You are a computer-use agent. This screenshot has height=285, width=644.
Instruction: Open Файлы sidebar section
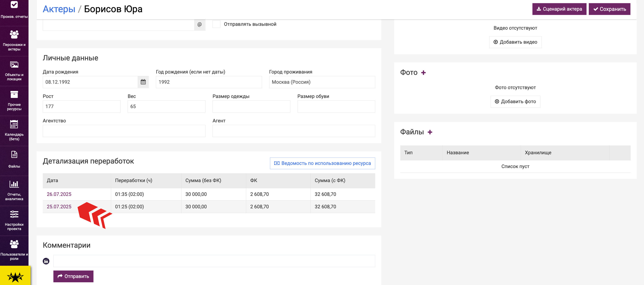click(14, 161)
